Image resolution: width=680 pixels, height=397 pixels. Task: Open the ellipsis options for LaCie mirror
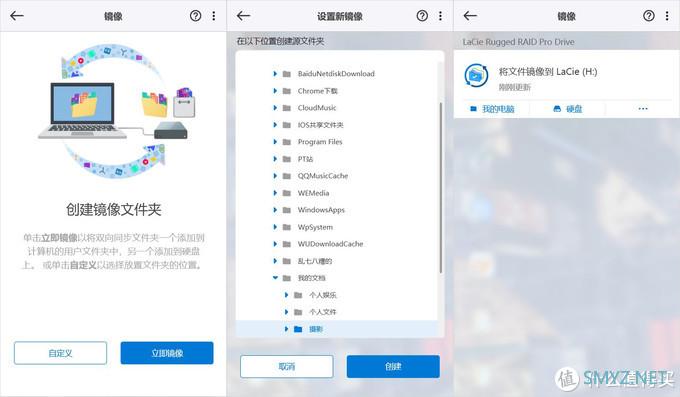(643, 108)
